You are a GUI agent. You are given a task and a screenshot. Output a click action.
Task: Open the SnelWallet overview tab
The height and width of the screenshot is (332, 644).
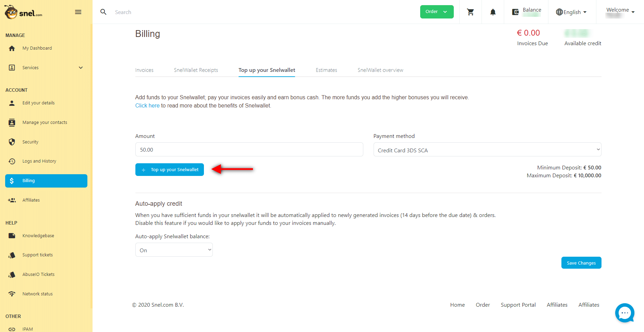click(380, 70)
